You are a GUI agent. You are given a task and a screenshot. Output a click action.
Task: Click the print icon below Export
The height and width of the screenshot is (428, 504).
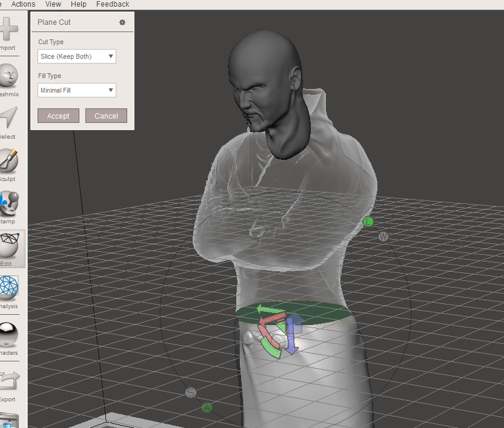coord(8,420)
